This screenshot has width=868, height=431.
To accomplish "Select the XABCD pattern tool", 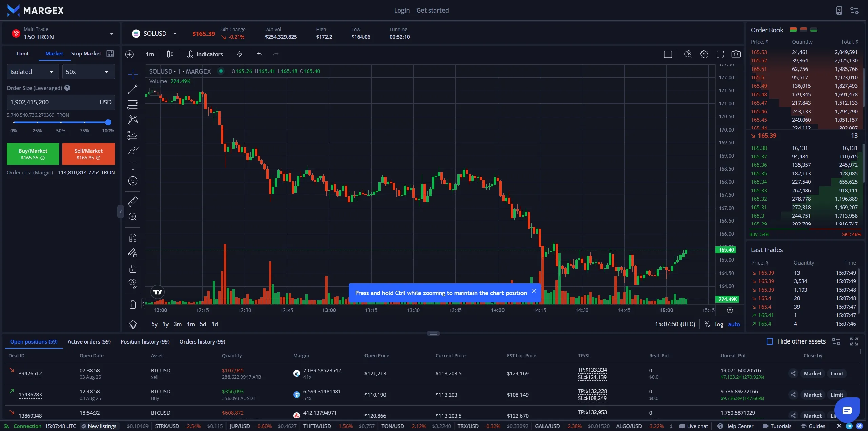I will tap(133, 120).
